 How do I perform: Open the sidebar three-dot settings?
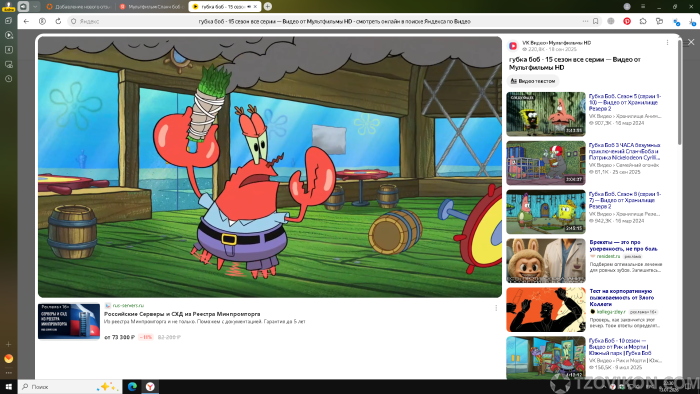pyautogui.click(x=8, y=373)
